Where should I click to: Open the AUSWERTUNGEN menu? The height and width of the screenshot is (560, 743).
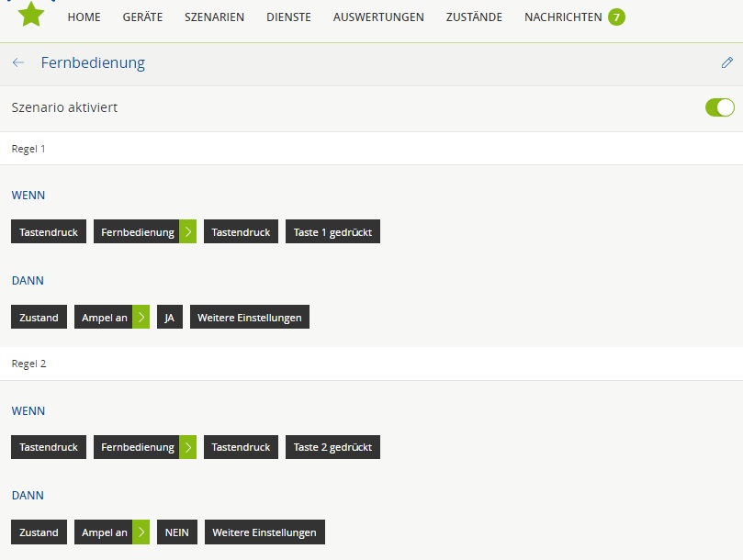(378, 17)
